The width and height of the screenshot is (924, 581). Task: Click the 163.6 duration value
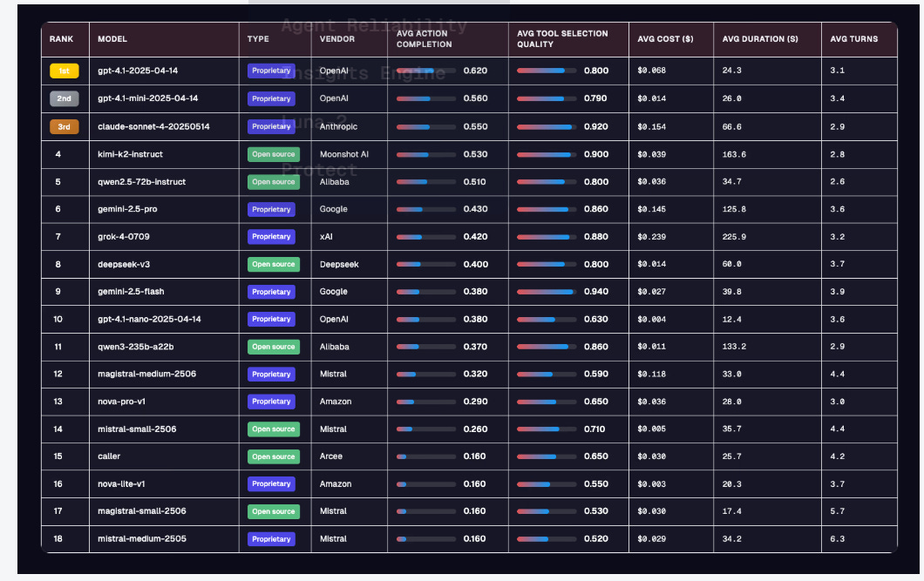(x=734, y=154)
